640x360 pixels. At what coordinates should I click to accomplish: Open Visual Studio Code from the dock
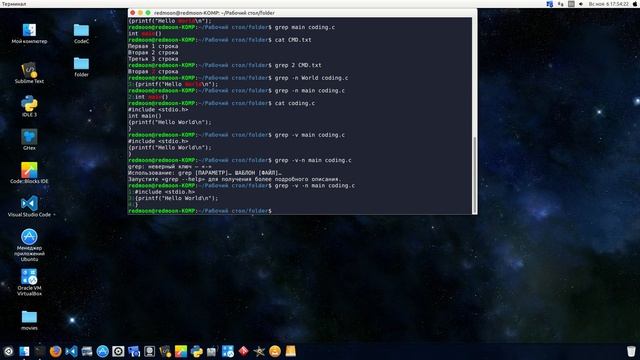pos(71,351)
